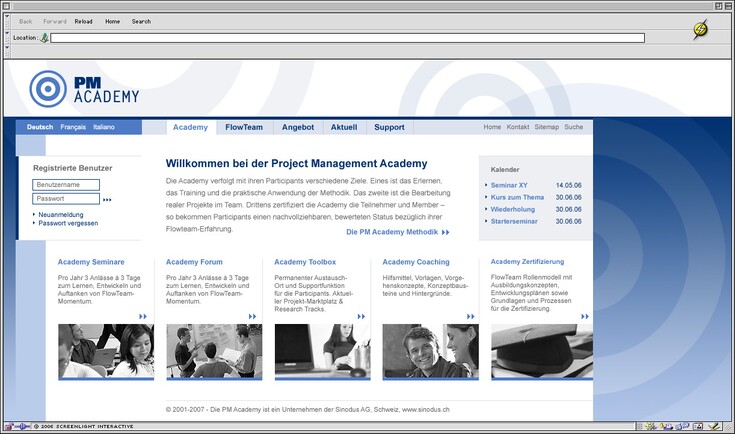Open the Aktuell tab
The width and height of the screenshot is (735, 434).
(344, 127)
